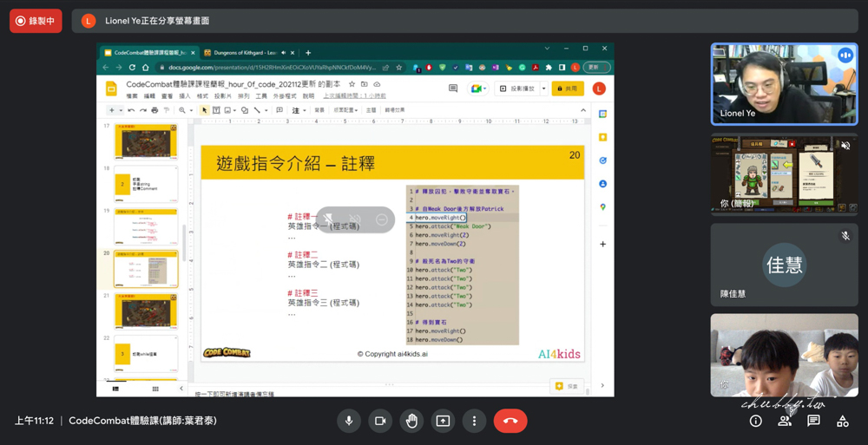Click the new slide plus button
This screenshot has height=445, width=868.
[112, 110]
